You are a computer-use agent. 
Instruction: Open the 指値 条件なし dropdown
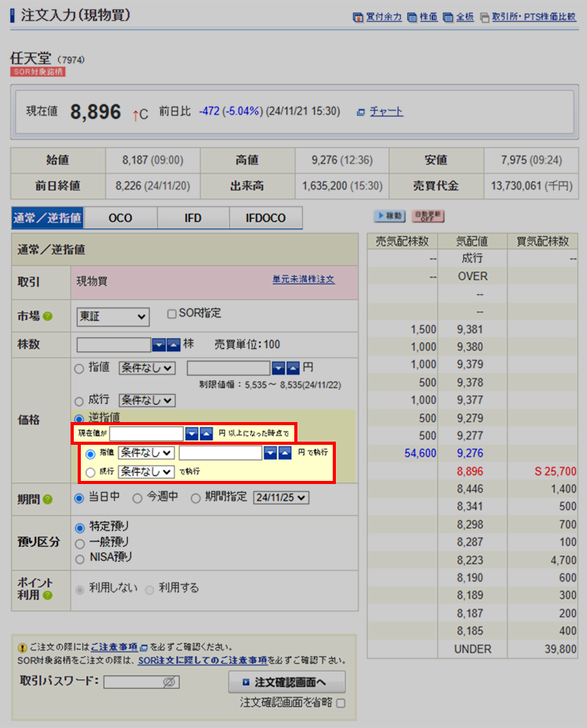click(148, 368)
